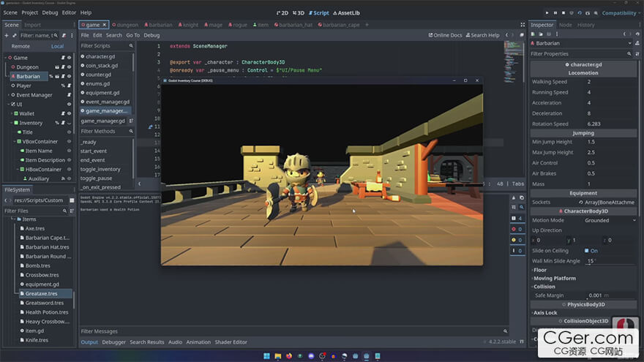This screenshot has width=644, height=362.
Task: Expand the Axis Lock property group
Action: point(544,313)
